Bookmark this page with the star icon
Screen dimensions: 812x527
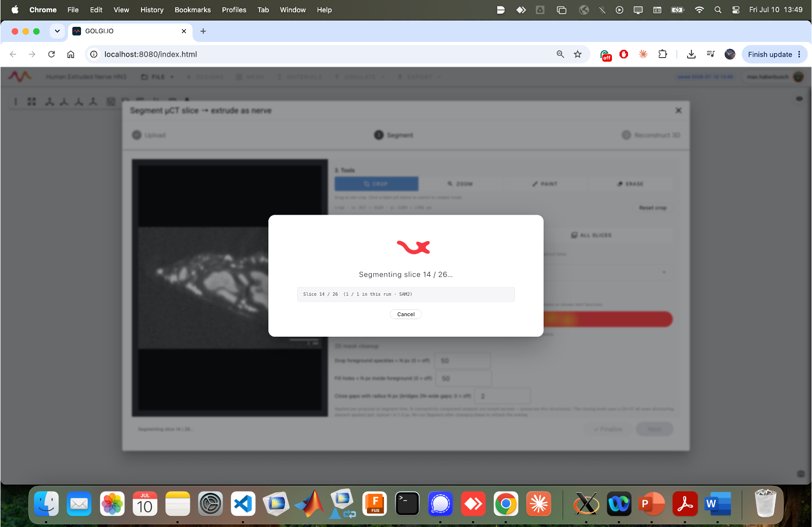click(x=578, y=54)
